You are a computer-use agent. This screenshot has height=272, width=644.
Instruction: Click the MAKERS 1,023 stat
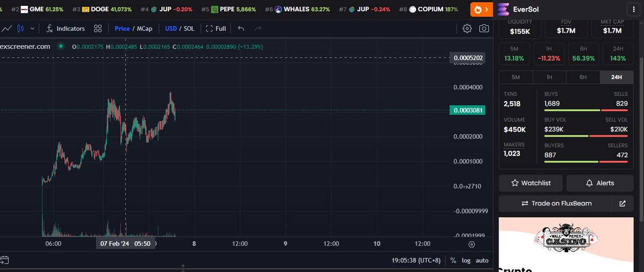(514, 149)
